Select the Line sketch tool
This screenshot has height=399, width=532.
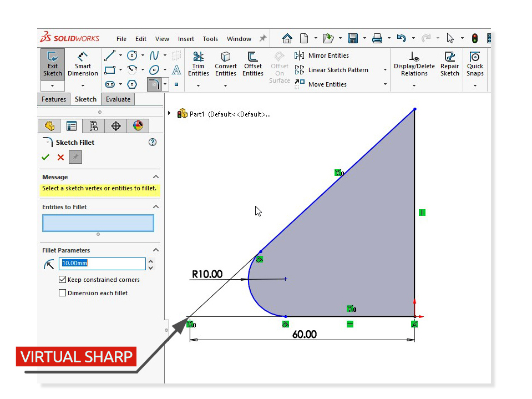click(x=111, y=55)
